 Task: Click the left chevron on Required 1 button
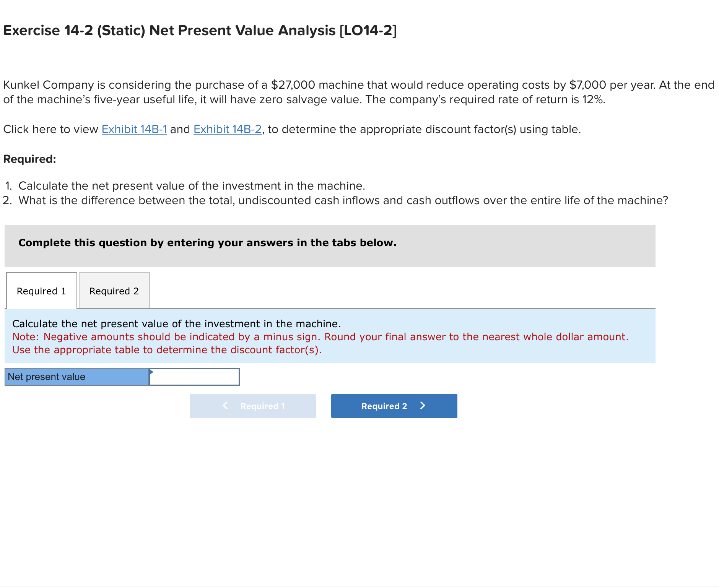225,405
